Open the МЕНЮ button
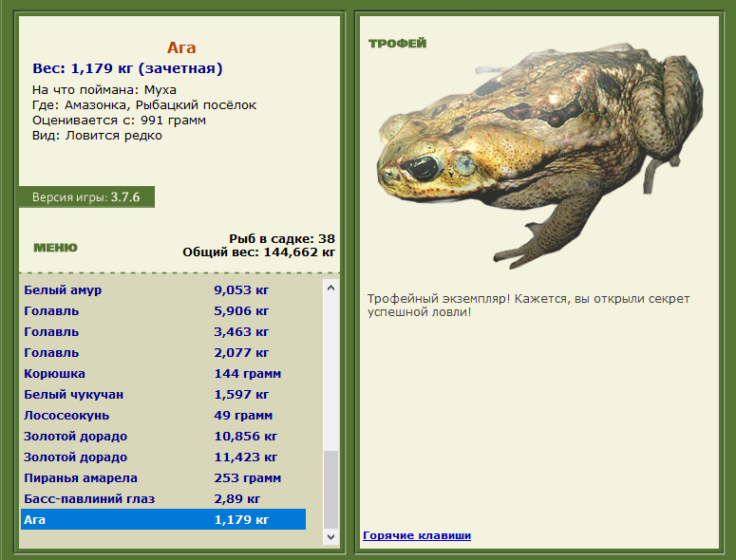Image resolution: width=736 pixels, height=560 pixels. [x=55, y=248]
